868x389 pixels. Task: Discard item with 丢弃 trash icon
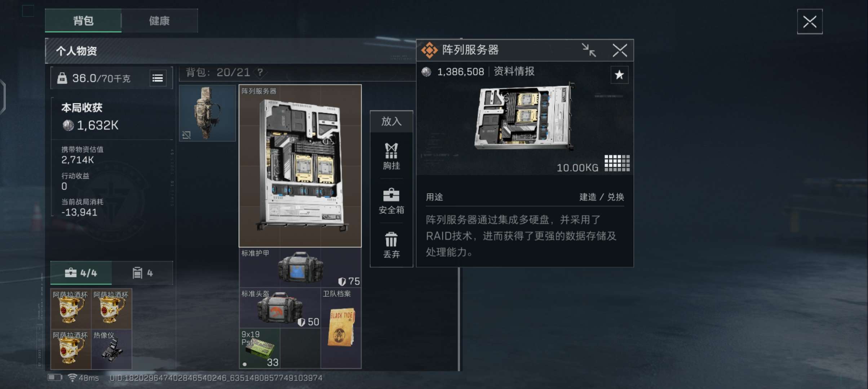click(391, 246)
